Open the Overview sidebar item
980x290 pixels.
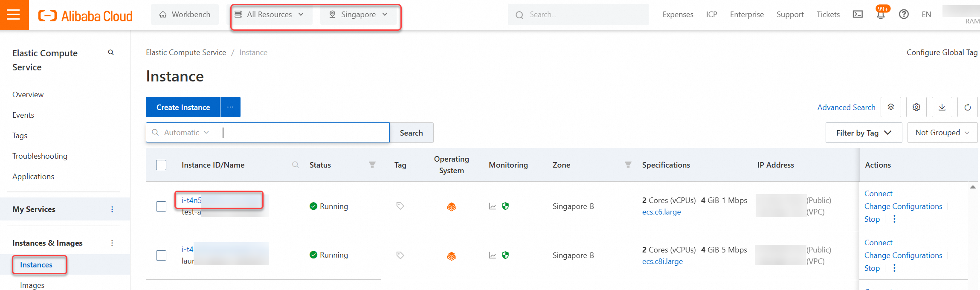tap(28, 95)
